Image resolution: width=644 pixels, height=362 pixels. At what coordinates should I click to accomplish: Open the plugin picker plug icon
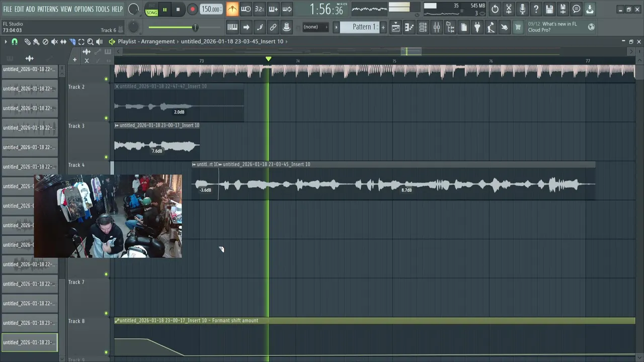tap(477, 28)
